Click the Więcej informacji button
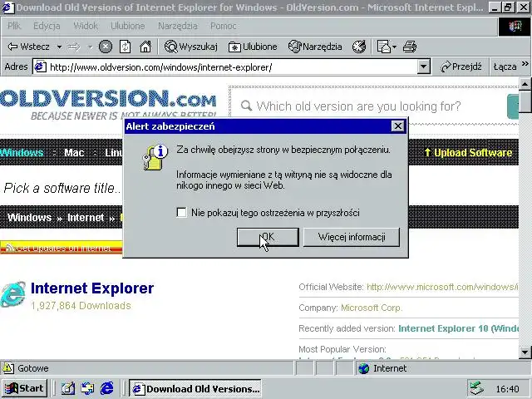The height and width of the screenshot is (399, 532). point(352,237)
